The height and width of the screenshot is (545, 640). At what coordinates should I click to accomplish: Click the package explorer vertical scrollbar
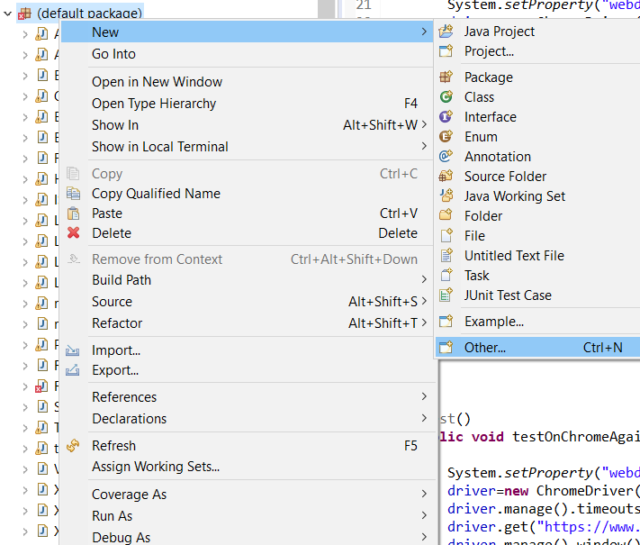327,9
